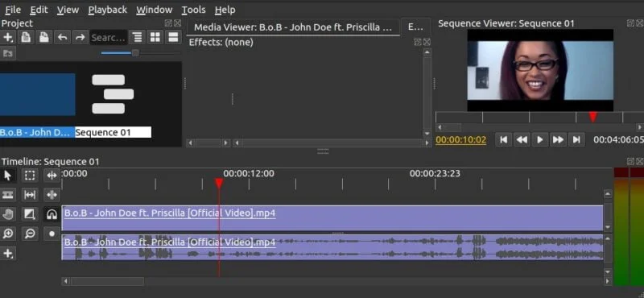Click the Effects panel vertical scrollbar up arrow

tap(427, 52)
